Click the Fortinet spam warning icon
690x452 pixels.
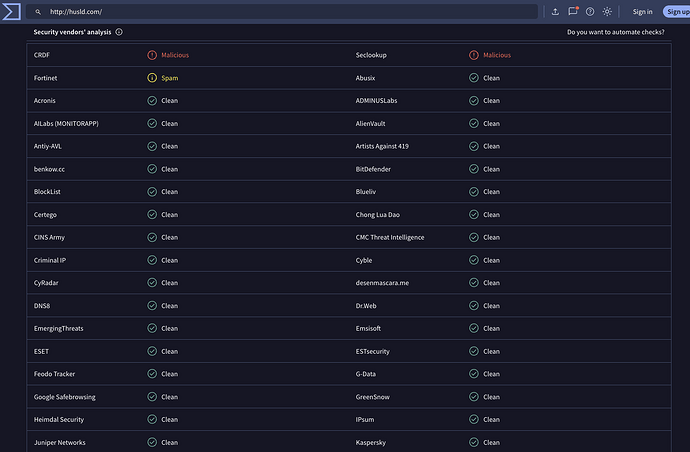tap(152, 78)
